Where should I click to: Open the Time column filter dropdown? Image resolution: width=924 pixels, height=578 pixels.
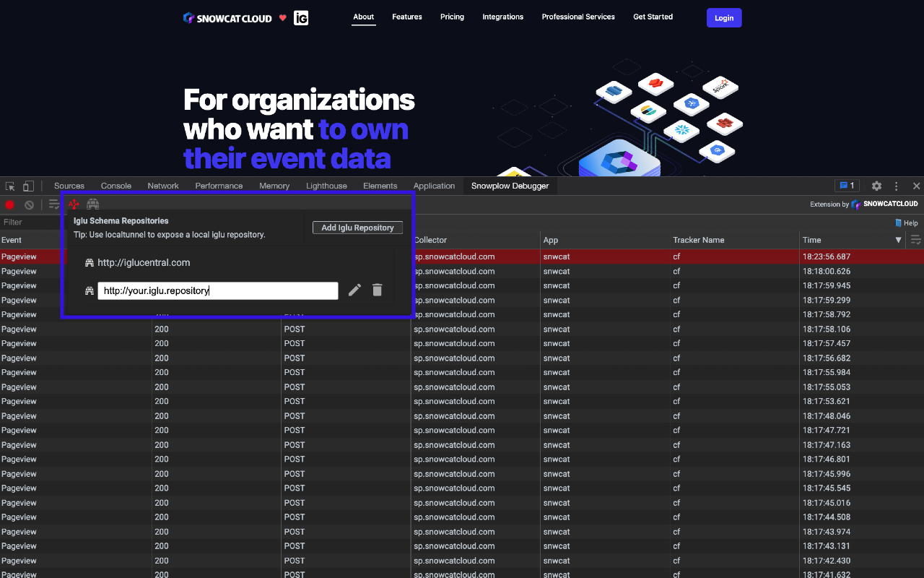(899, 239)
